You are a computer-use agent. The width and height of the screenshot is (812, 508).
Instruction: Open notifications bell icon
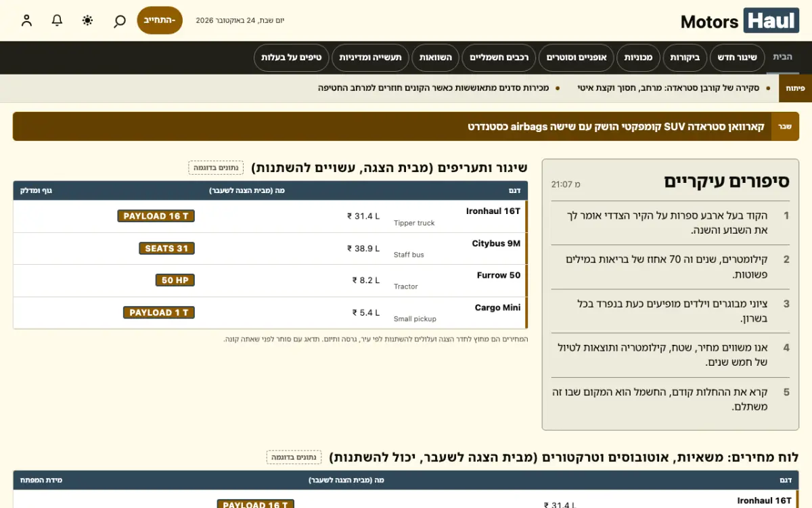pos(57,20)
